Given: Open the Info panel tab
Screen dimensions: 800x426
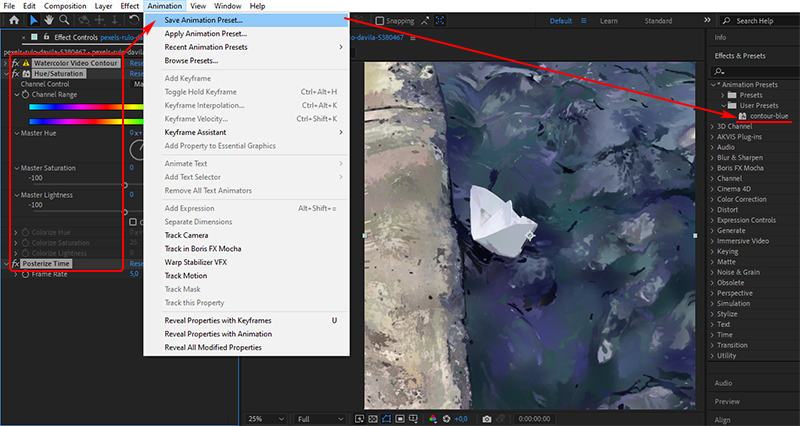Looking at the screenshot, I should click(x=720, y=38).
